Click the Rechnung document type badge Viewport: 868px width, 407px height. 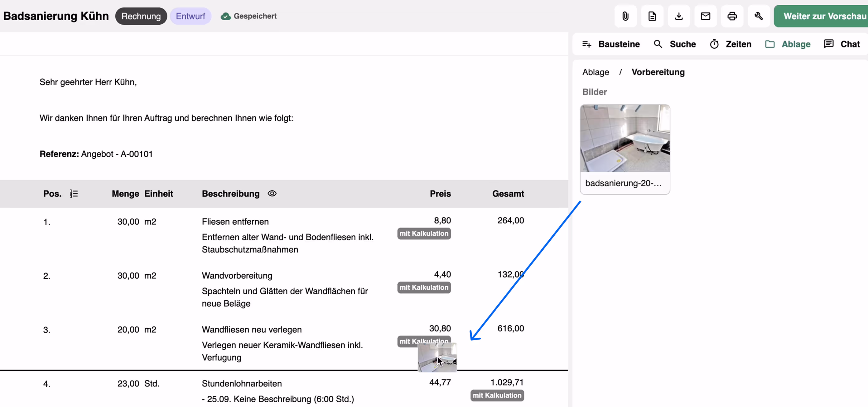[141, 16]
